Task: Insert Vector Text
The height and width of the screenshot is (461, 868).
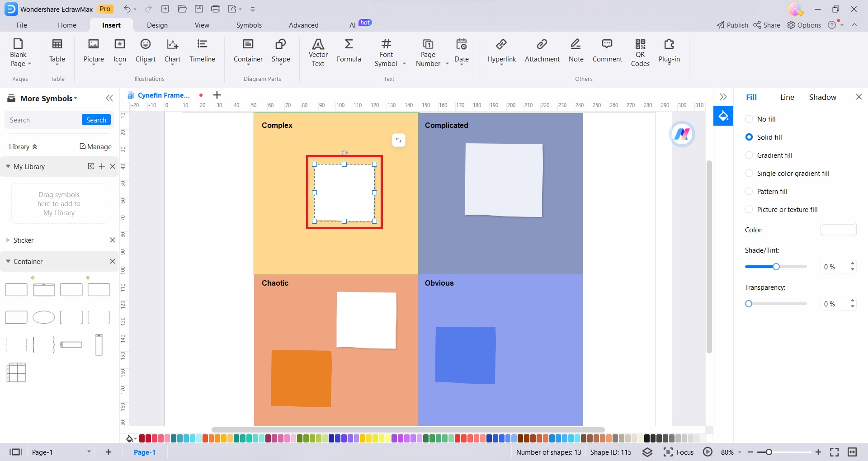Action: 318,53
